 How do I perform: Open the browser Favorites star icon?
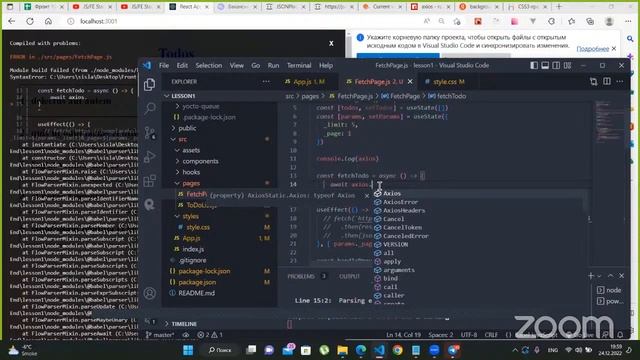point(571,21)
